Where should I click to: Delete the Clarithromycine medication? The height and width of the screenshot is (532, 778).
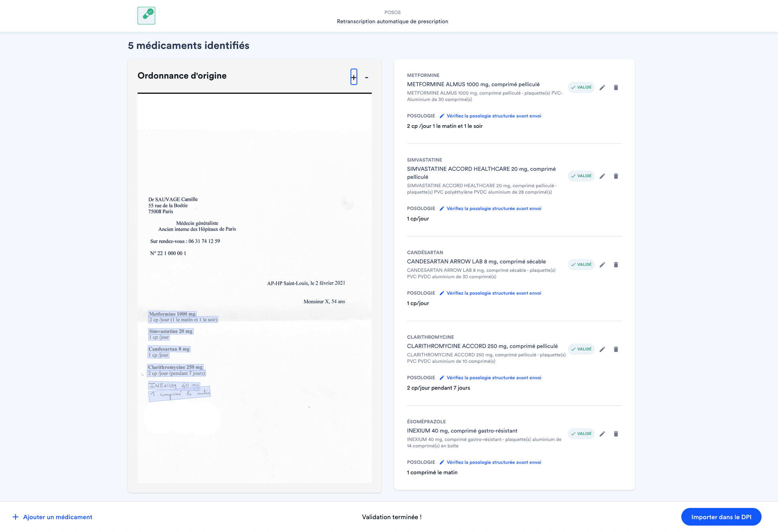tap(616, 349)
